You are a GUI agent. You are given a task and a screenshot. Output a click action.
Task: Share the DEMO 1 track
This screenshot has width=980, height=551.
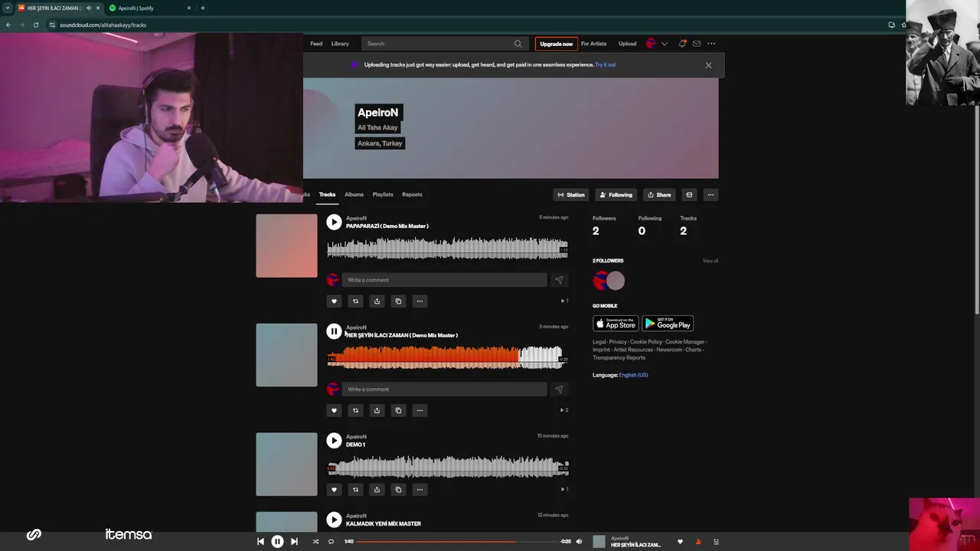coord(377,490)
